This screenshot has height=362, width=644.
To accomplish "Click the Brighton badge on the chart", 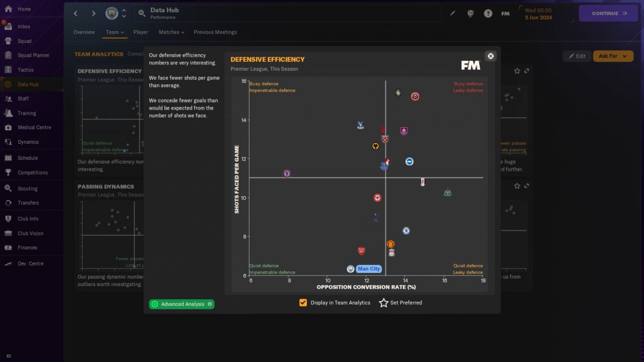I will coord(410,161).
